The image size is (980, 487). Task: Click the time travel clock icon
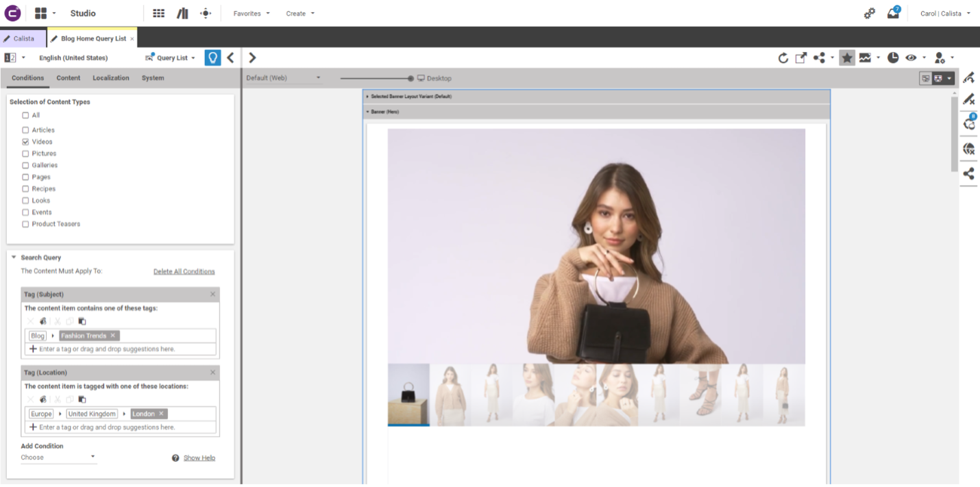893,58
